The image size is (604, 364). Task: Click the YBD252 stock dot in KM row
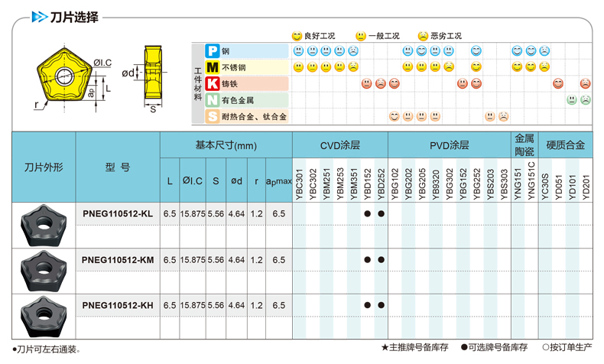coord(381,260)
